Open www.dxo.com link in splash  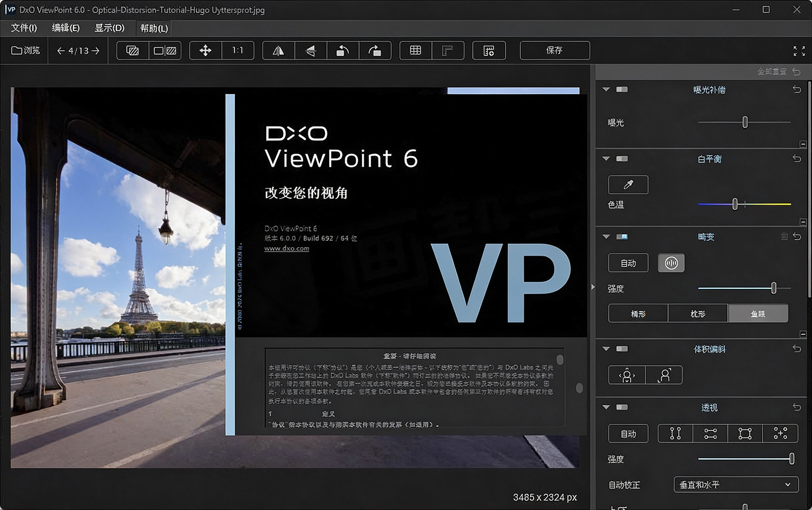(286, 248)
